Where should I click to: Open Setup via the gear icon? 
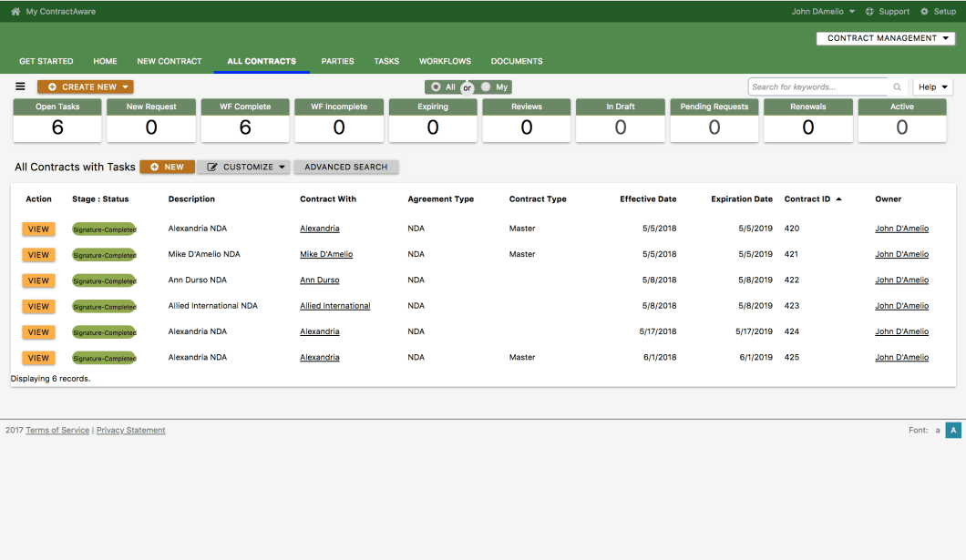(x=924, y=11)
